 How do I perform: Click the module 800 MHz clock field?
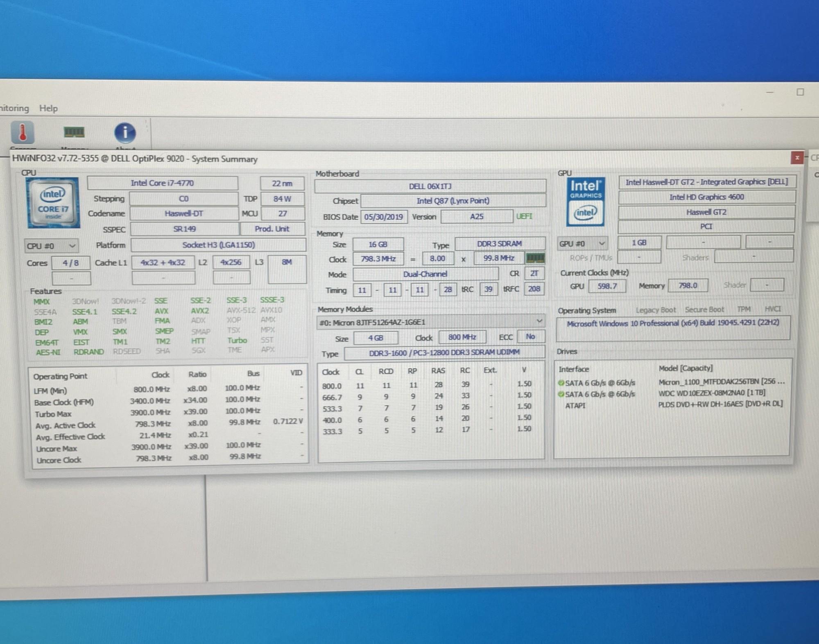coord(462,337)
